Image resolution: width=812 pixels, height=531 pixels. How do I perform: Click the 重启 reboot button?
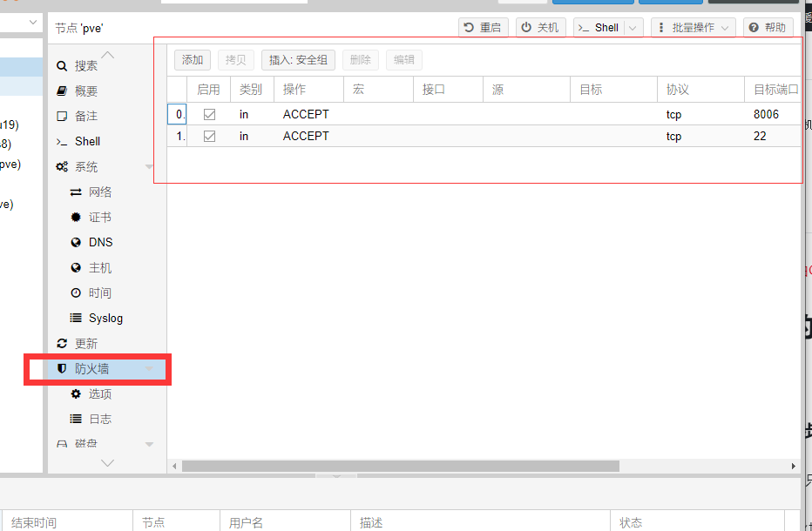tap(483, 28)
